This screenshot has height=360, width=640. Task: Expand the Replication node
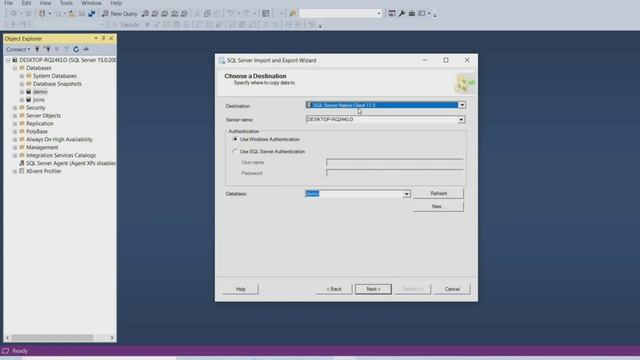coord(15,124)
